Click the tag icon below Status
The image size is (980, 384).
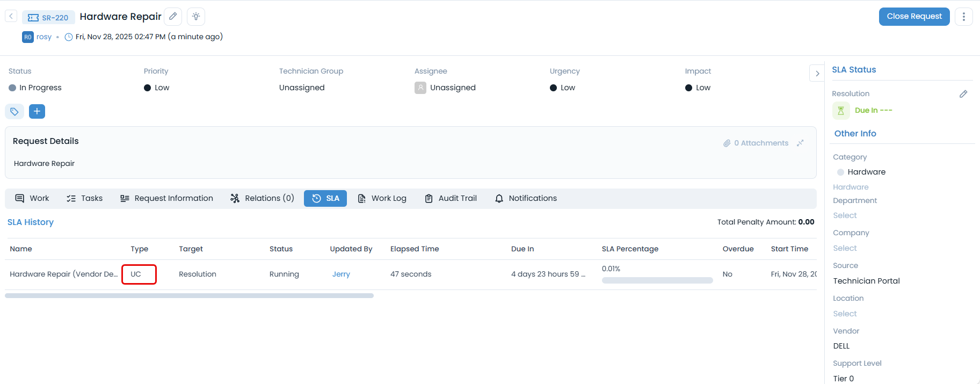point(14,112)
